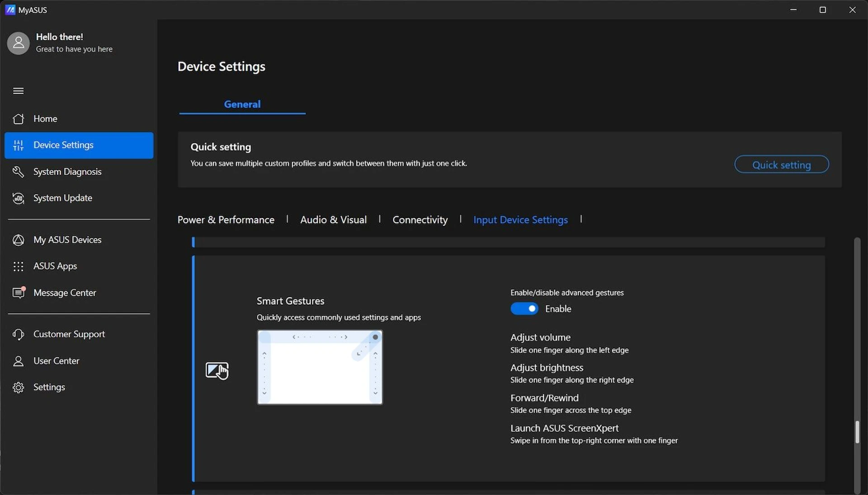This screenshot has height=495, width=868.
Task: Switch to Power & Performance section
Action: click(x=226, y=219)
